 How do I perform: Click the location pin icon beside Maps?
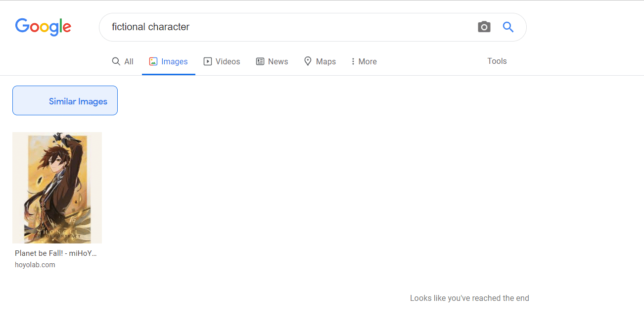[308, 61]
